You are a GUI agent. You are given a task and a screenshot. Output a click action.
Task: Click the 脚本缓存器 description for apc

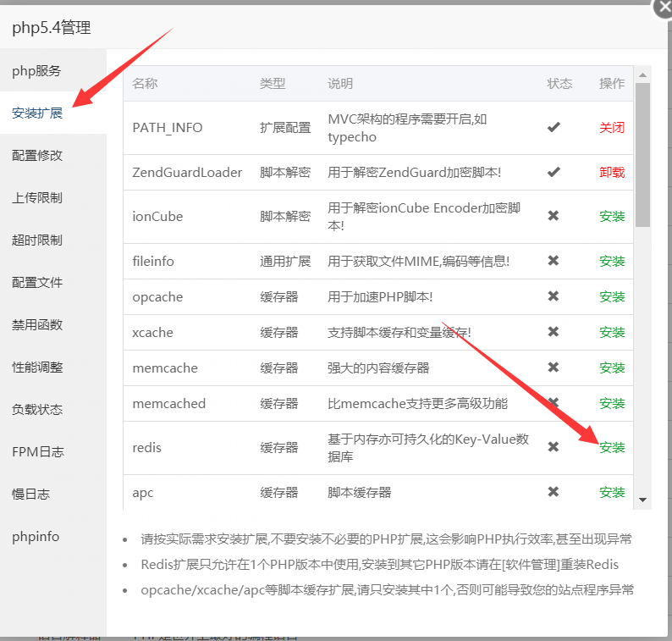(x=359, y=492)
